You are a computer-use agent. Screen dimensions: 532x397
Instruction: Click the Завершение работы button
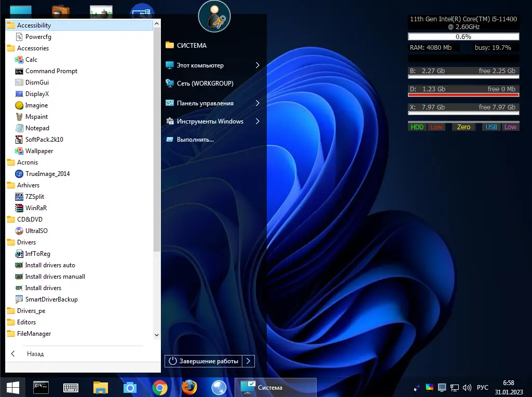click(x=203, y=361)
